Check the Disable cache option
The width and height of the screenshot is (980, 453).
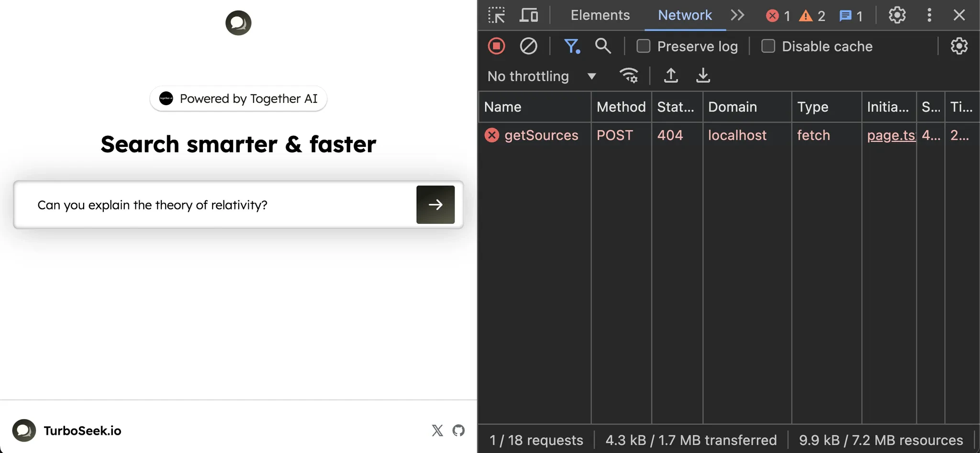pyautogui.click(x=768, y=46)
